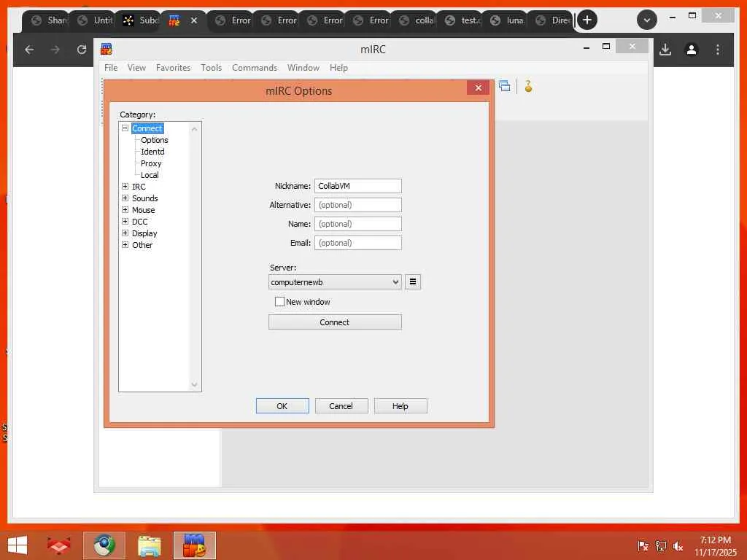Expand the Other category
This screenshot has height=560, width=747.
click(125, 245)
